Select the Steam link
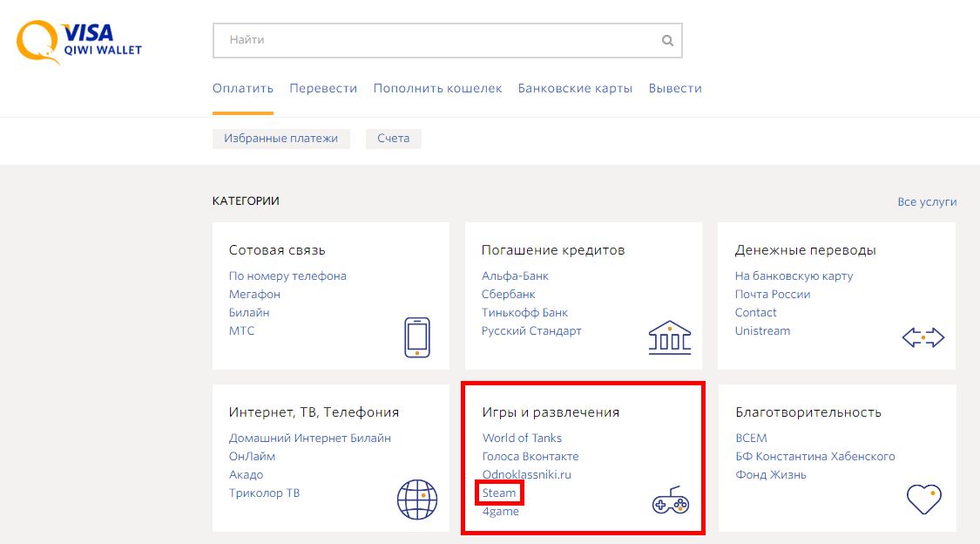Viewport: 980px width, 544px height. pyautogui.click(x=499, y=493)
